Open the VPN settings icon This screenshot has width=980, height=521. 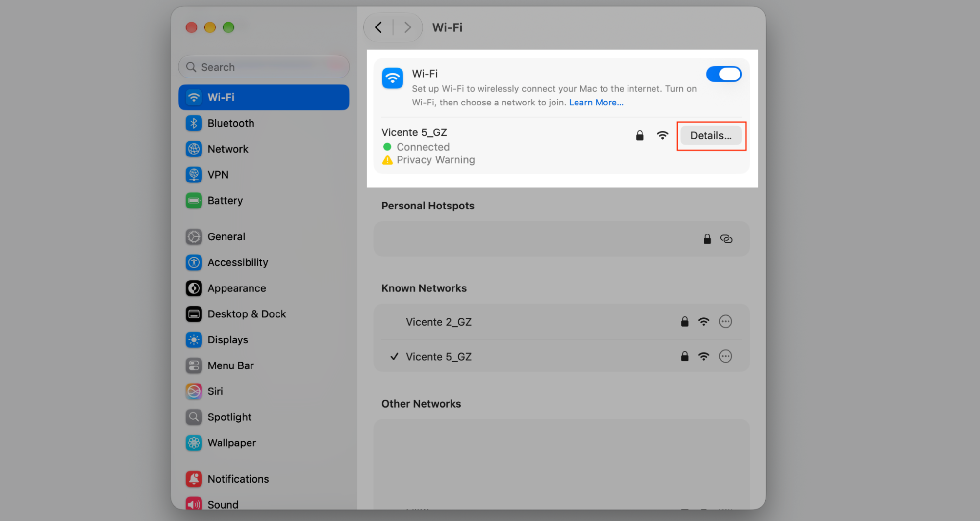(x=194, y=175)
